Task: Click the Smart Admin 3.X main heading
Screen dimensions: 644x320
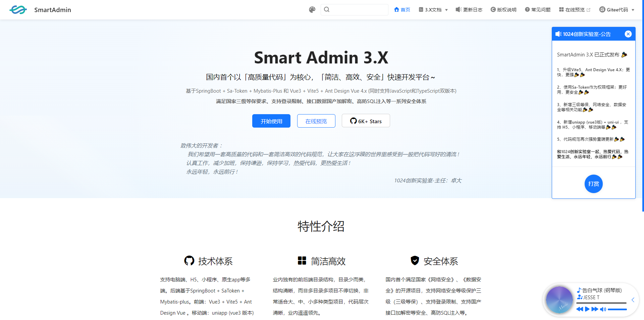Action: tap(321, 57)
